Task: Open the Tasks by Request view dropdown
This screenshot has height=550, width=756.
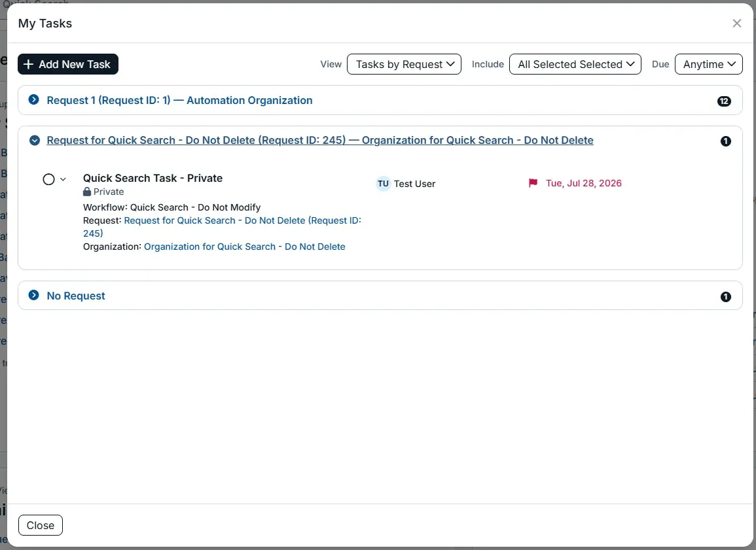Action: (404, 64)
